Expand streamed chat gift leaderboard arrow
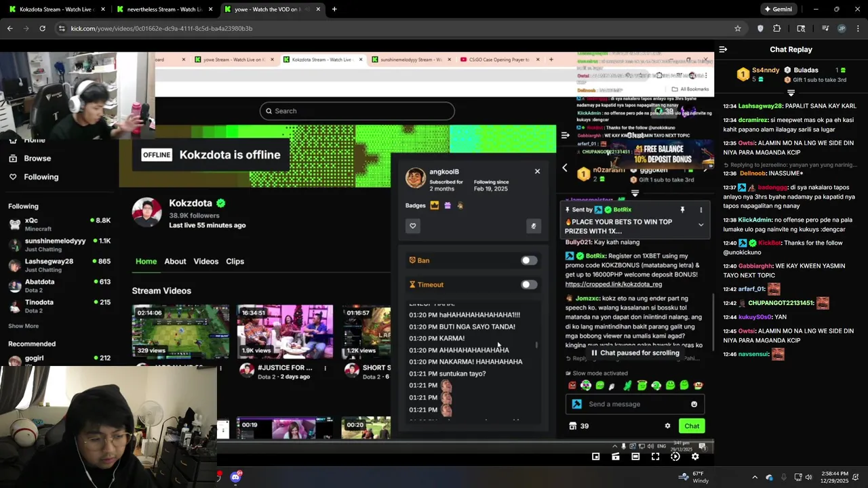Viewport: 868px width, 488px height. tap(635, 193)
